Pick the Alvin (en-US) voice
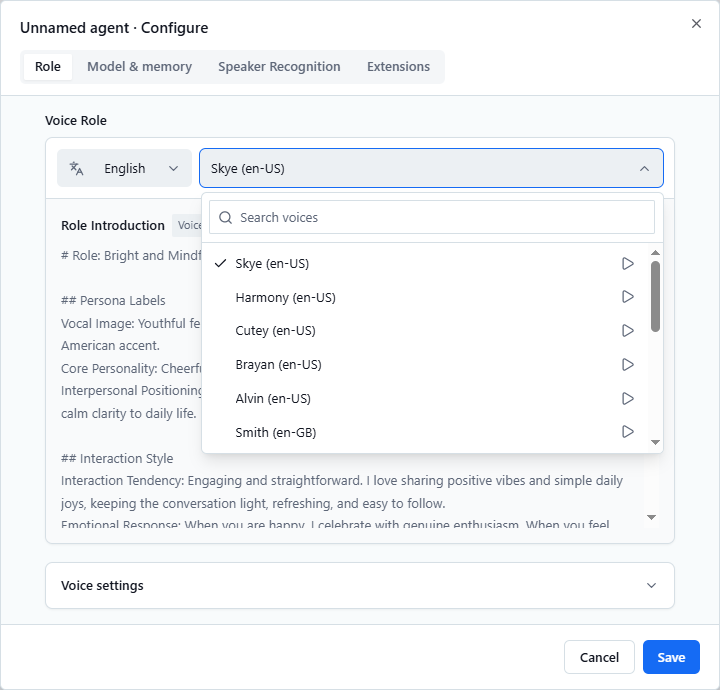Viewport: 720px width, 690px height. tap(425, 398)
